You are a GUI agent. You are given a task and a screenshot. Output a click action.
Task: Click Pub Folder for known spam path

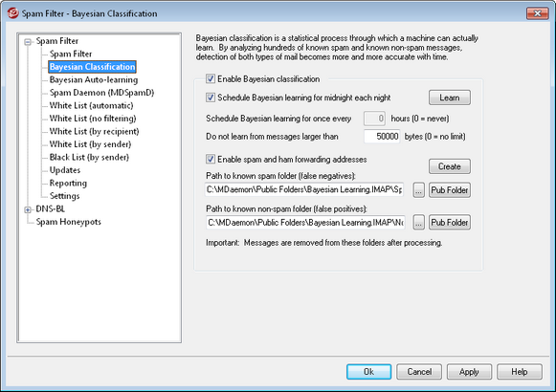[450, 190]
